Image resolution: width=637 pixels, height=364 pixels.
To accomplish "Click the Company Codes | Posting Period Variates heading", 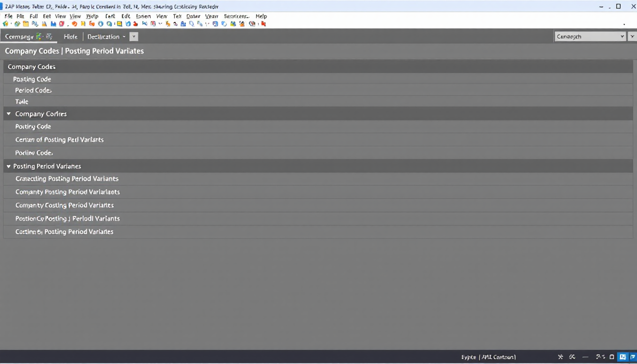I will click(74, 51).
